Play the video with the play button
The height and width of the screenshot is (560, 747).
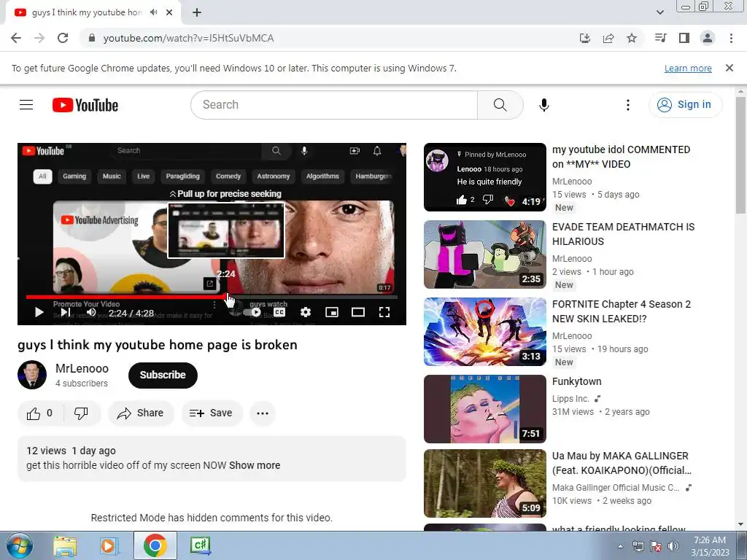[39, 312]
